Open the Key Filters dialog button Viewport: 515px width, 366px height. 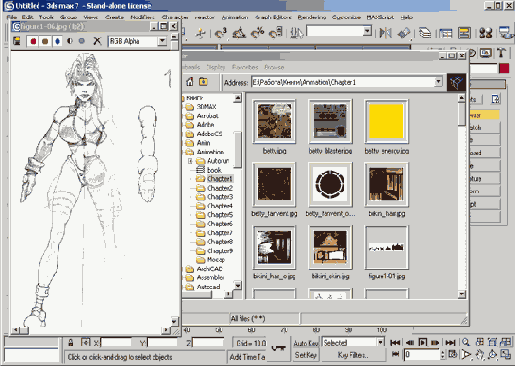click(353, 355)
